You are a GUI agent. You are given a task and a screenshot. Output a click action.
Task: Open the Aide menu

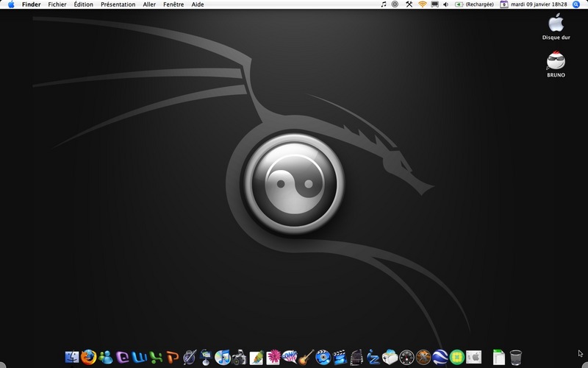(x=198, y=4)
